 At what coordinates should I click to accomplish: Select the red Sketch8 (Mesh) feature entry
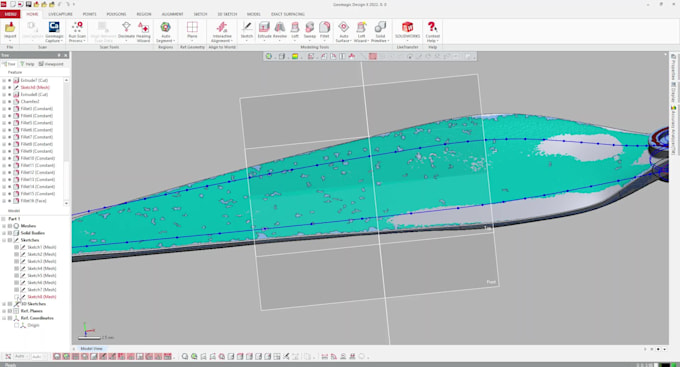click(x=35, y=87)
